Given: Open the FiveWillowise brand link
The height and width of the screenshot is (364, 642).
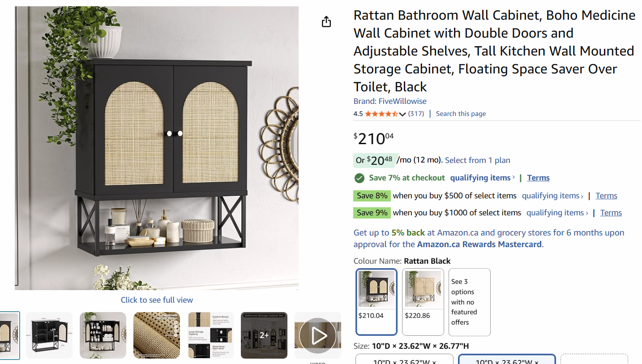Looking at the screenshot, I should 390,101.
